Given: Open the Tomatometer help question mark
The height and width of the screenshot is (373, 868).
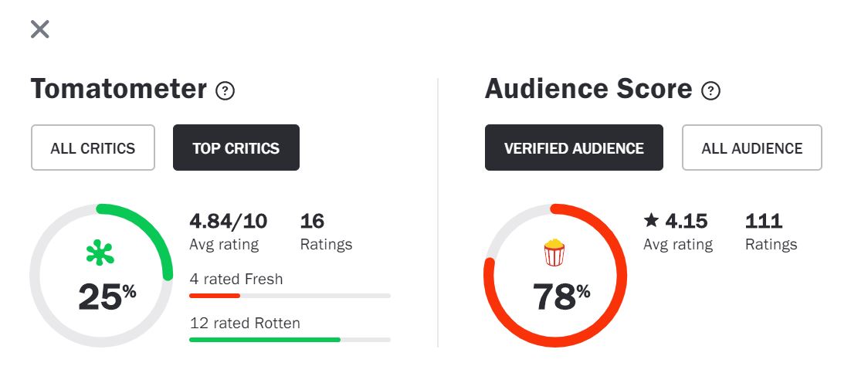Looking at the screenshot, I should pyautogui.click(x=225, y=91).
